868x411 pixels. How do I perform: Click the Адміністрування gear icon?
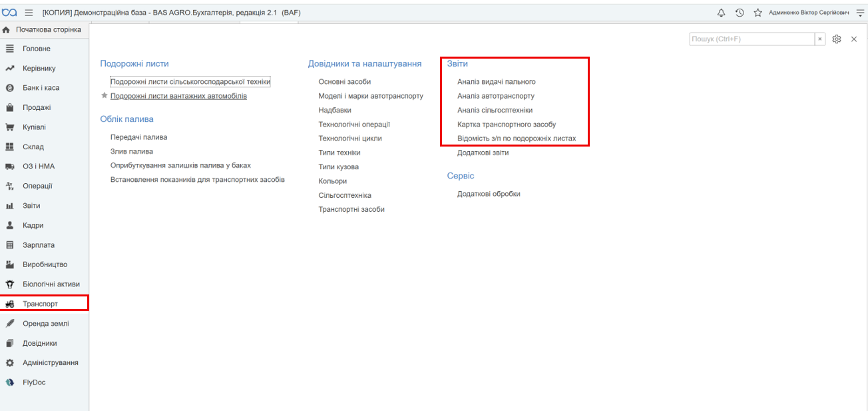[10, 363]
